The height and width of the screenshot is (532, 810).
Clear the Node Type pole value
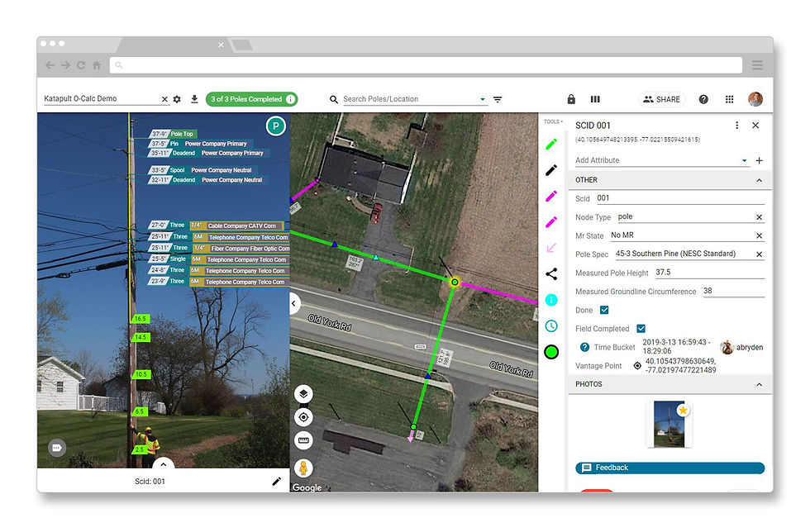point(760,217)
